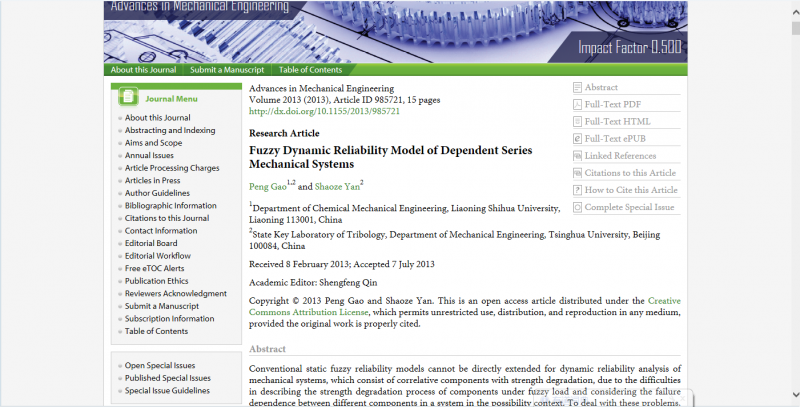Viewport: 800px width, 407px height.
Task: Open Articles in Press menu item
Action: (x=153, y=181)
